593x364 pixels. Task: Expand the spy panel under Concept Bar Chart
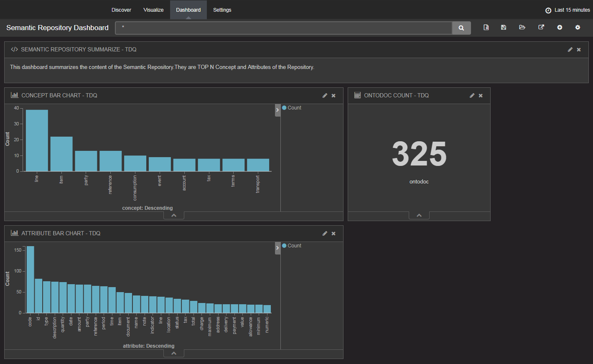pos(174,216)
